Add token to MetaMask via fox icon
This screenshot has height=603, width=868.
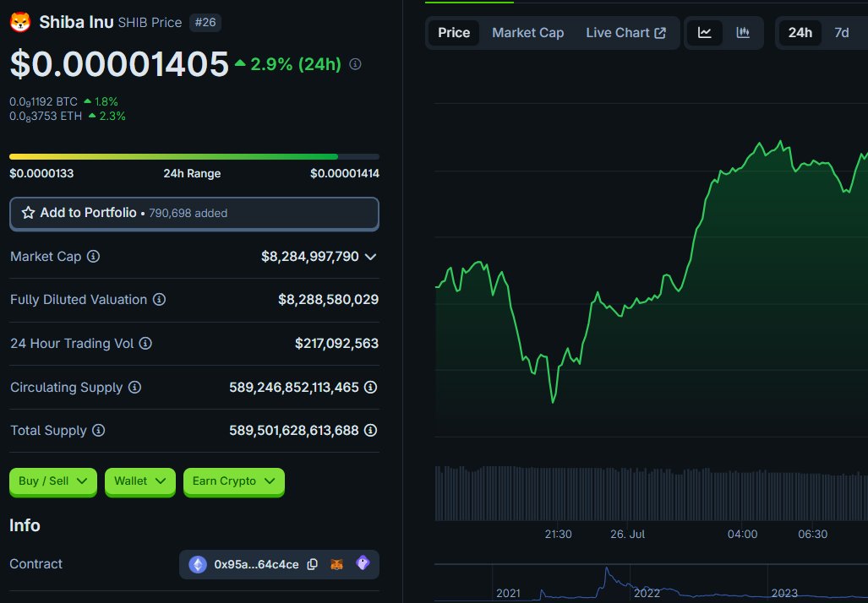(x=336, y=564)
